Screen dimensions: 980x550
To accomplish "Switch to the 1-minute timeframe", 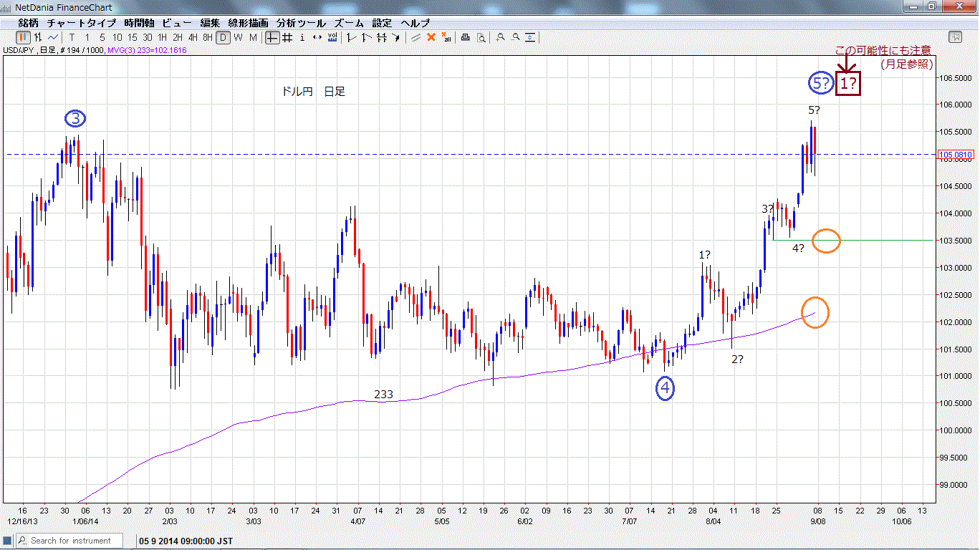I will pos(87,37).
